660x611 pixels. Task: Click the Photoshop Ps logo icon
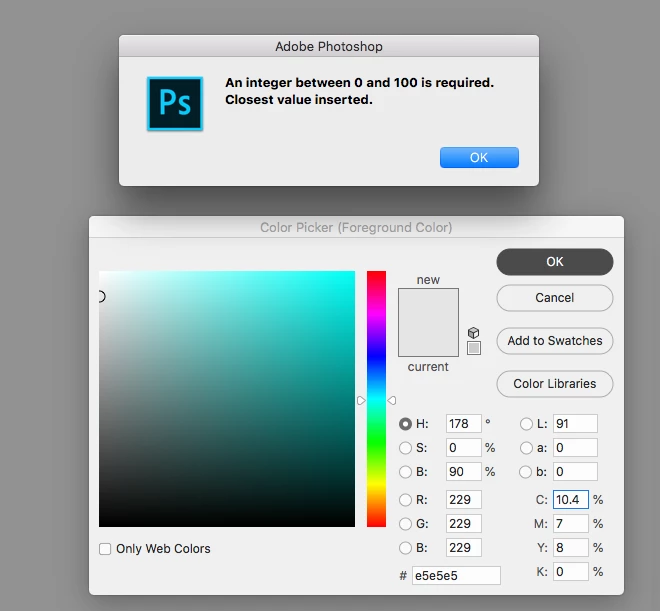(175, 104)
